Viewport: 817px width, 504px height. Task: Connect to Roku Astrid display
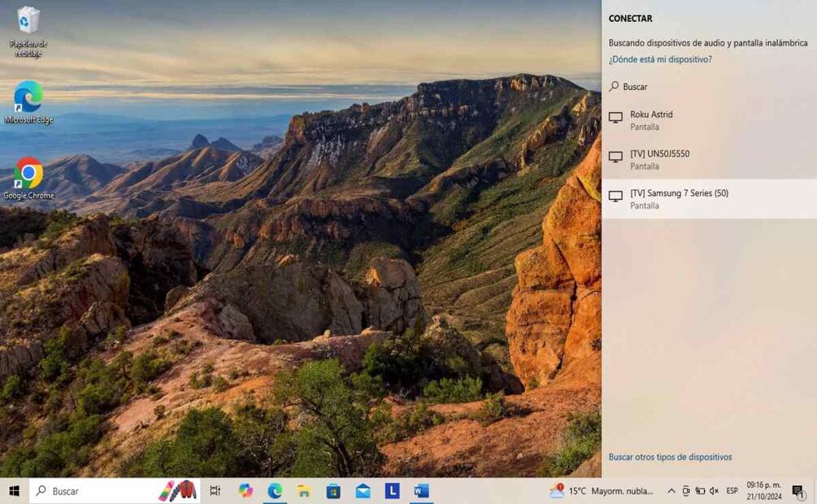[651, 120]
